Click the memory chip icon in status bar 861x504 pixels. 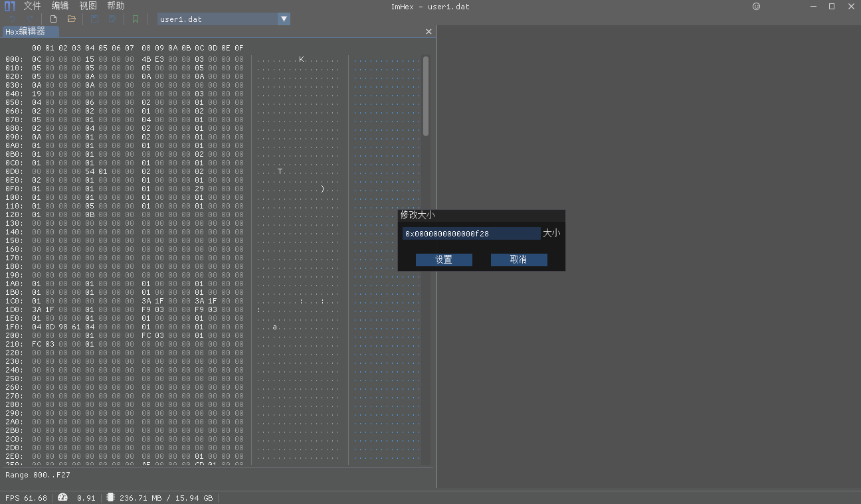pyautogui.click(x=110, y=497)
